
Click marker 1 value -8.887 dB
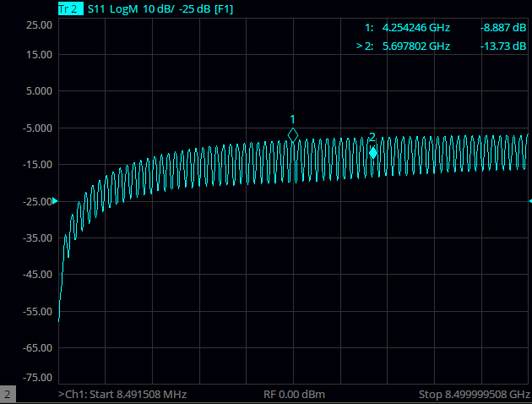503,28
